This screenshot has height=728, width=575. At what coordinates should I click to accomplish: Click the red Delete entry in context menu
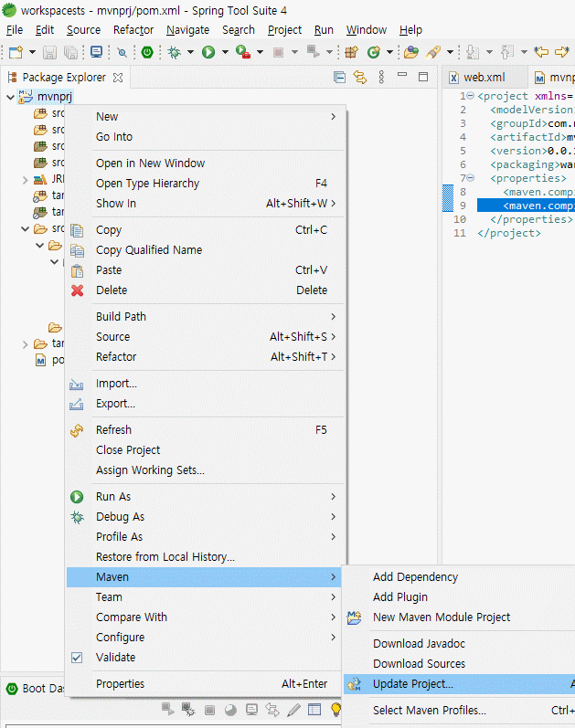pos(205,290)
